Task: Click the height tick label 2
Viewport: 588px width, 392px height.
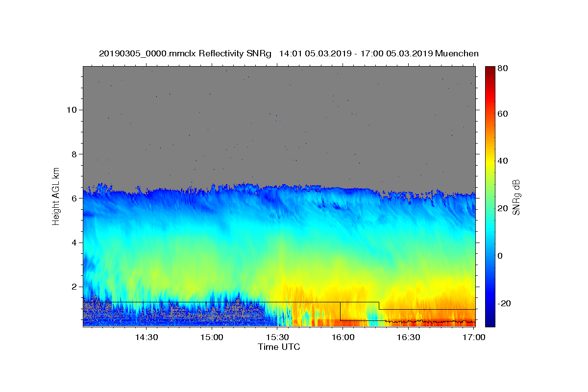Action: click(x=73, y=286)
